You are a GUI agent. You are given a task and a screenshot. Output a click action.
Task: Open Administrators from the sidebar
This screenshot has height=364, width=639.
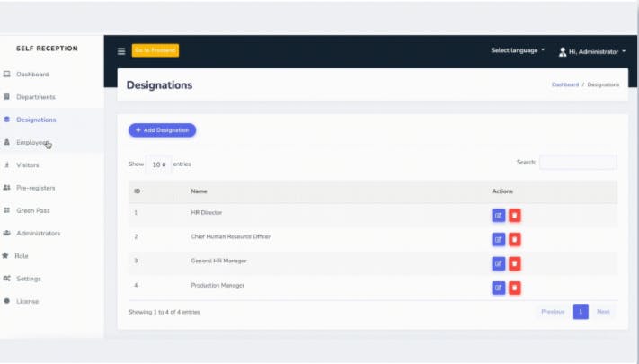tap(39, 233)
